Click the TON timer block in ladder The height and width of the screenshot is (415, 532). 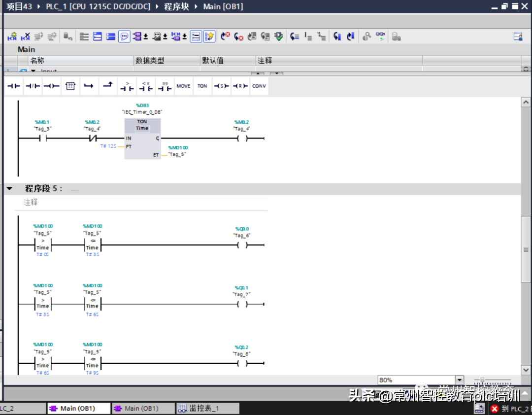[x=142, y=139]
